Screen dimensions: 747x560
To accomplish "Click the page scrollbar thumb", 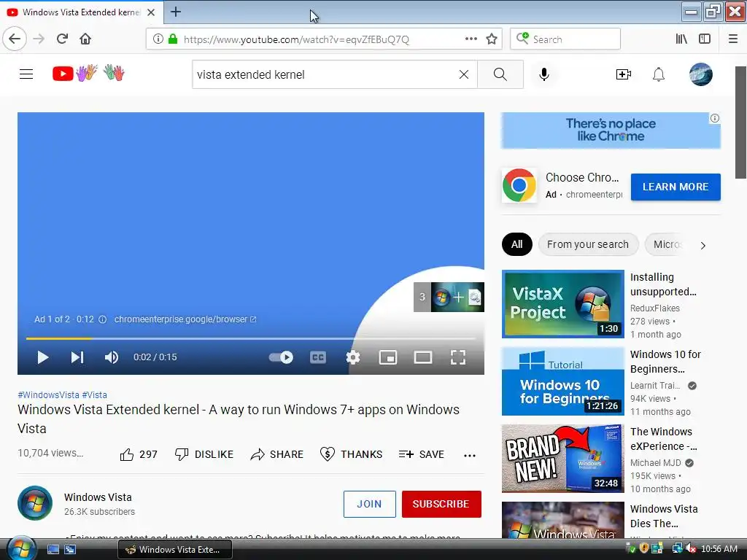I will (x=740, y=122).
